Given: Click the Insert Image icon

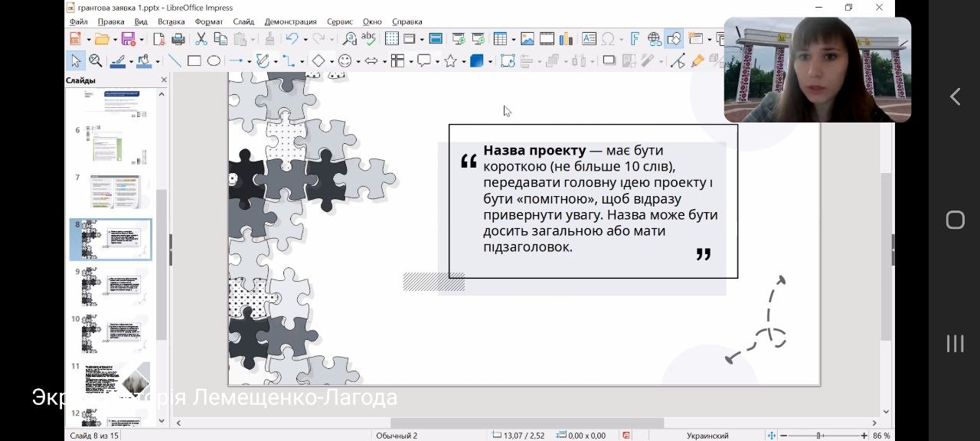Looking at the screenshot, I should (528, 39).
